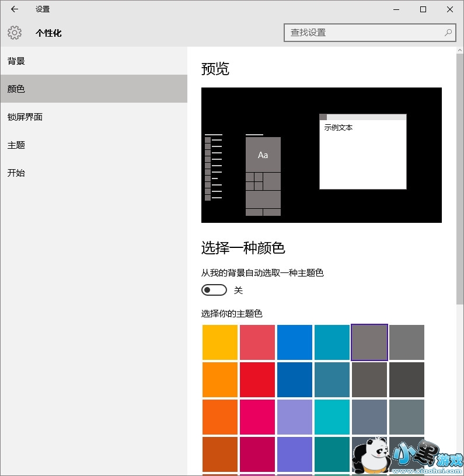The height and width of the screenshot is (476, 464).
Task: Minimize the 设置 window
Action: click(x=396, y=9)
